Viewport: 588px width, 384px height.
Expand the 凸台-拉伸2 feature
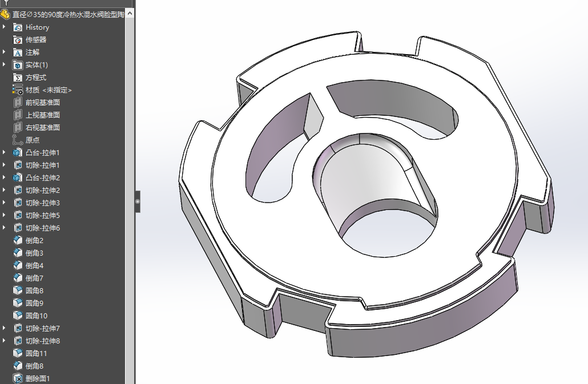coord(4,177)
